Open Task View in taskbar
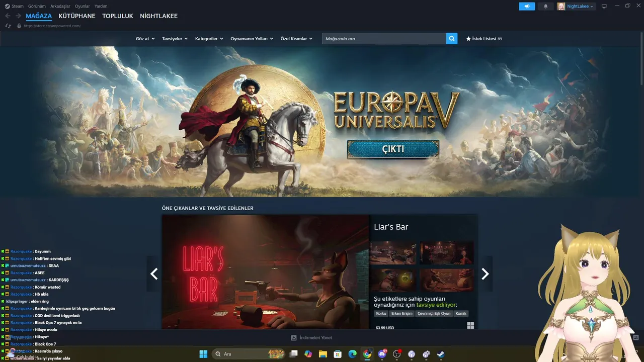The image size is (644, 362). coord(293,354)
